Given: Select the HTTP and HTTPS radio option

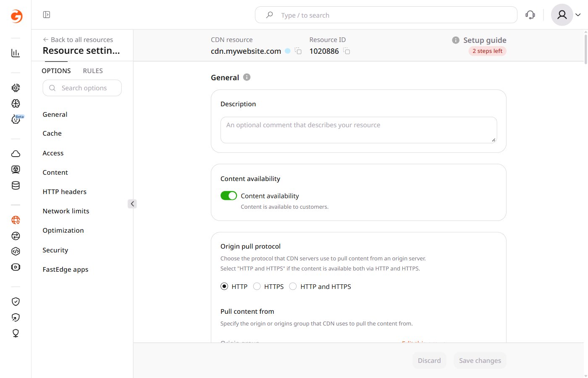Looking at the screenshot, I should 293,286.
